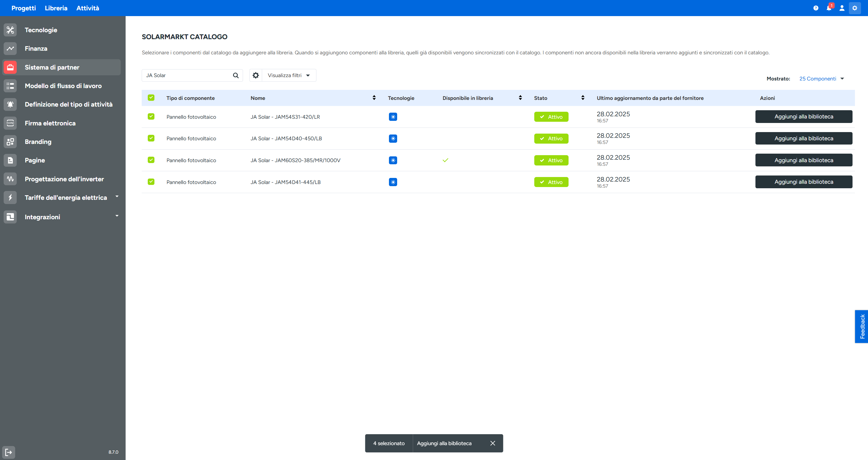Uncheck the select-all header checkbox
The height and width of the screenshot is (460, 868).
tap(151, 98)
